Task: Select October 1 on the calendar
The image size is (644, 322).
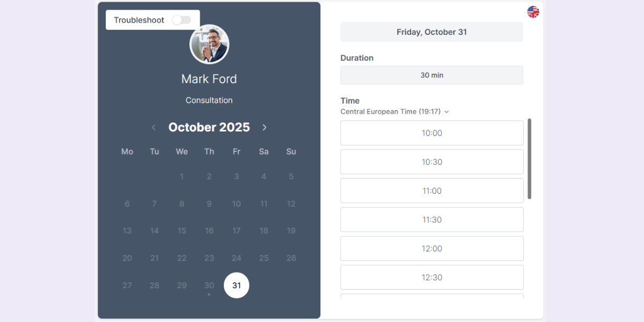Action: click(181, 176)
